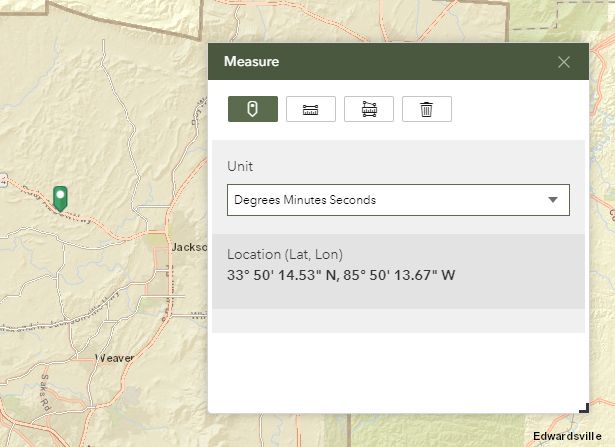The image size is (615, 447).
Task: Select the area measurement tool
Action: tap(368, 109)
